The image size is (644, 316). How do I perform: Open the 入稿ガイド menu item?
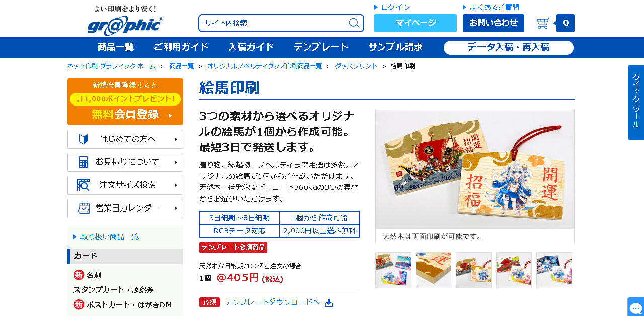point(251,47)
